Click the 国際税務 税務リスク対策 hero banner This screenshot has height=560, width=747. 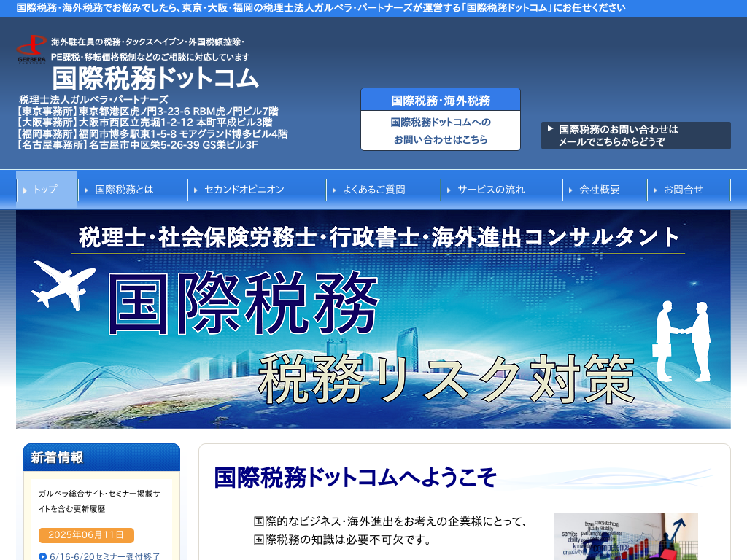(x=373, y=319)
